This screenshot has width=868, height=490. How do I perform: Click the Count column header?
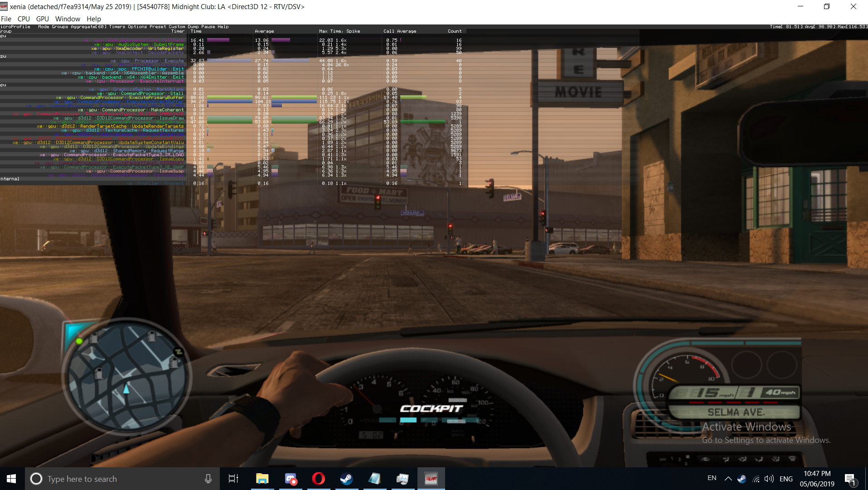click(455, 31)
